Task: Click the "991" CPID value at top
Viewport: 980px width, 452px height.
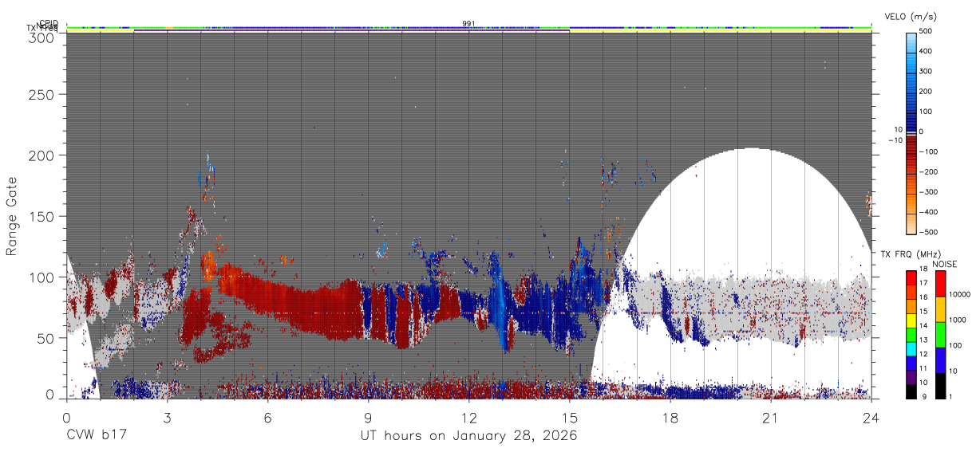Action: [x=468, y=23]
